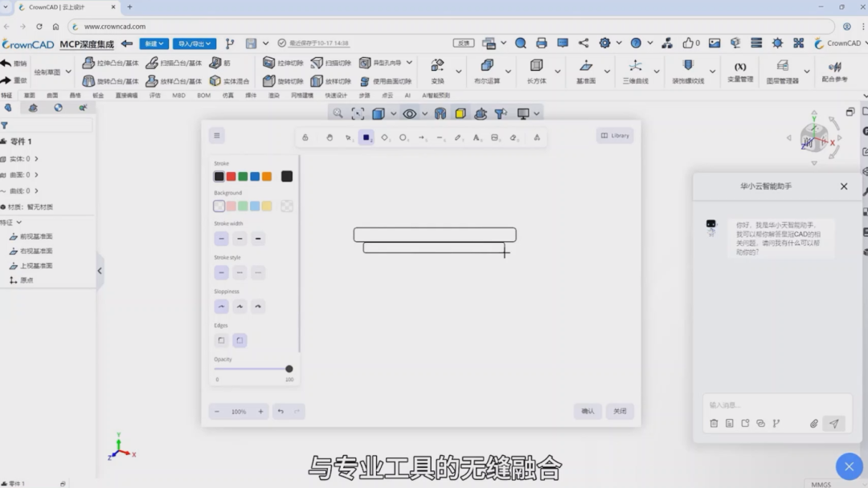868x488 pixels.
Task: Click the 反馈 feedback button
Action: coord(464,43)
